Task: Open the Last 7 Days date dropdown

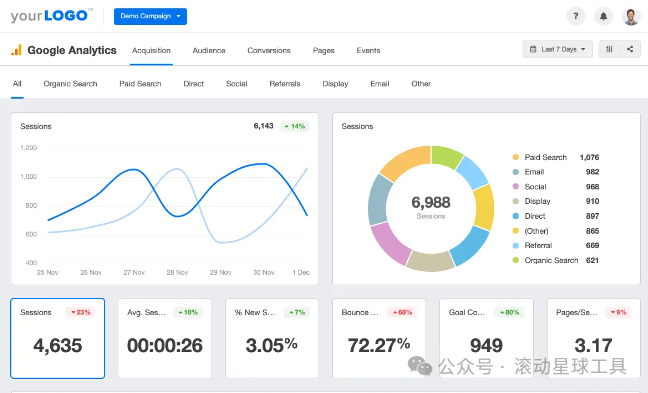Action: point(557,49)
